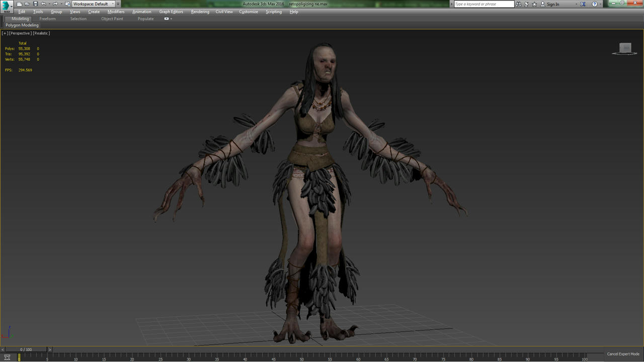Open the Tools menu
The image size is (644, 362).
point(38,12)
